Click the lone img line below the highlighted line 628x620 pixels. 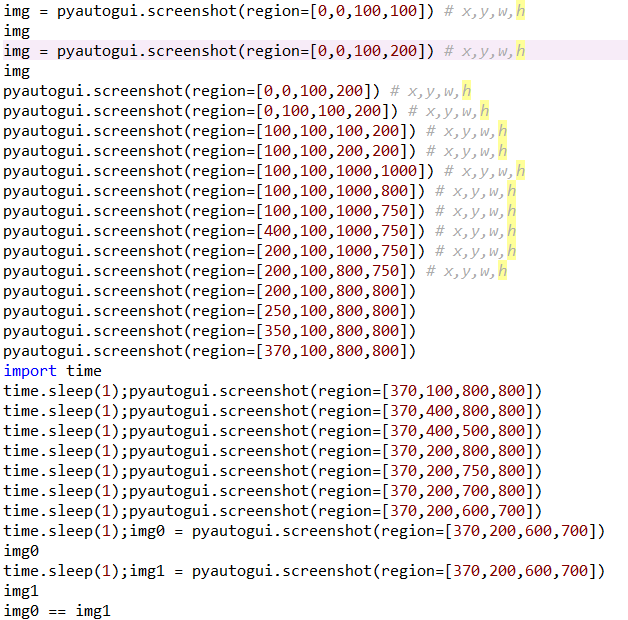click(x=17, y=71)
